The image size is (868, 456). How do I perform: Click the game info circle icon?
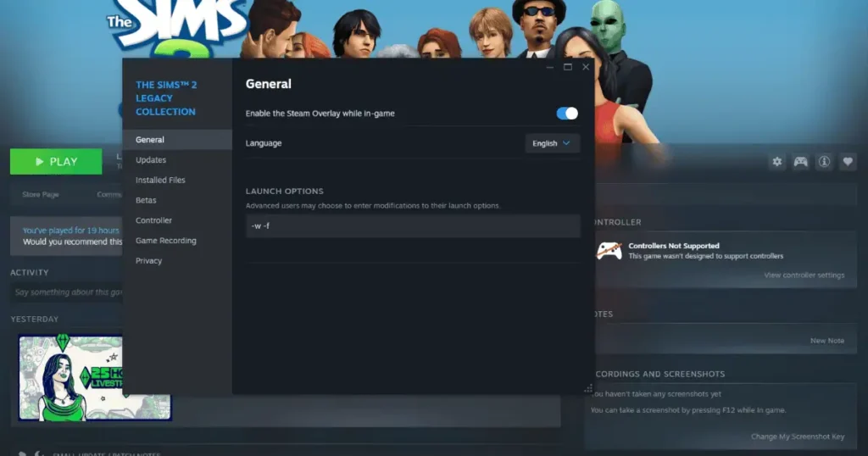824,162
